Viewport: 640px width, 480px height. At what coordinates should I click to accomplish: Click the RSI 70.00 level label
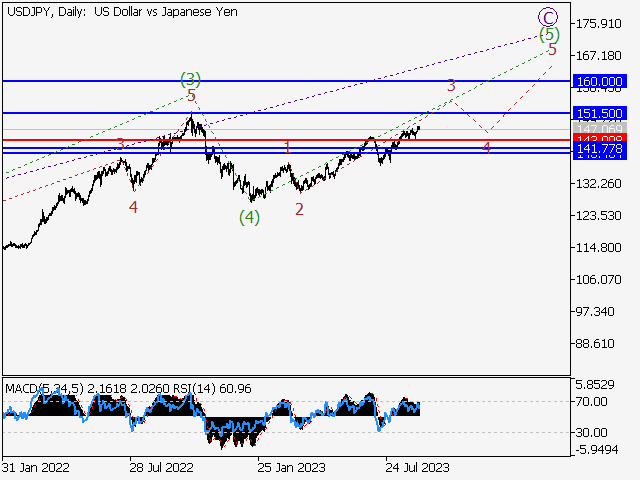coord(592,402)
